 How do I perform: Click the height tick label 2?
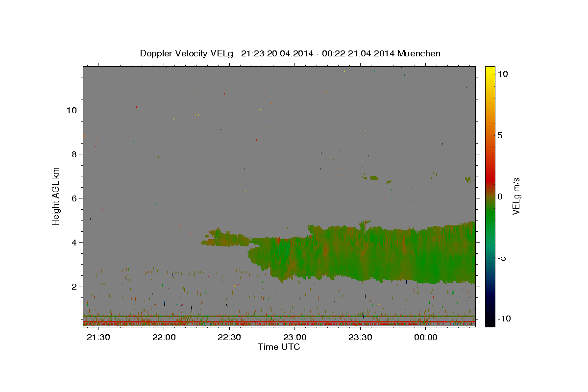coord(73,287)
